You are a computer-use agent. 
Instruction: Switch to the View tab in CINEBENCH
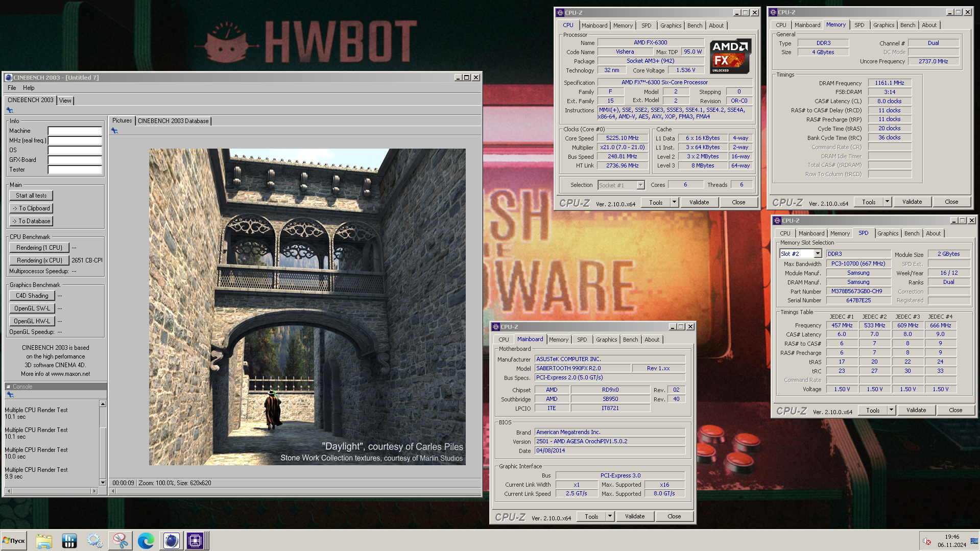click(x=65, y=101)
